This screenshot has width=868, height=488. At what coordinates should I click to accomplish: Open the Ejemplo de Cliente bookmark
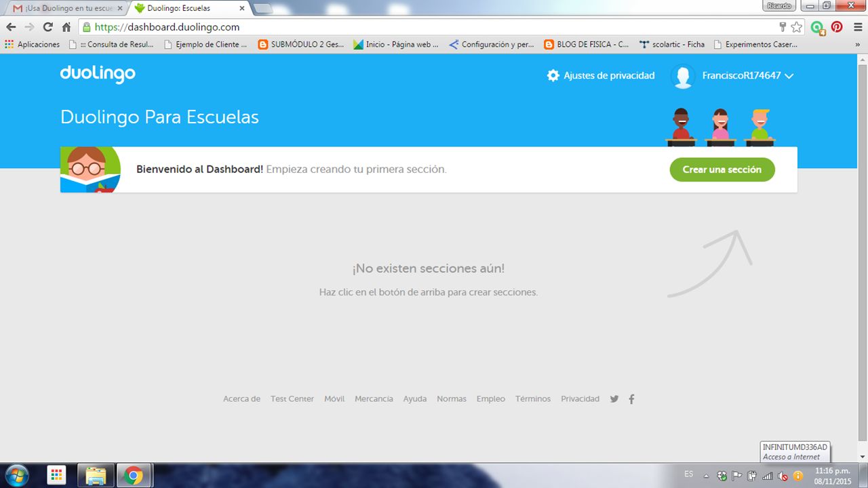[x=206, y=44]
